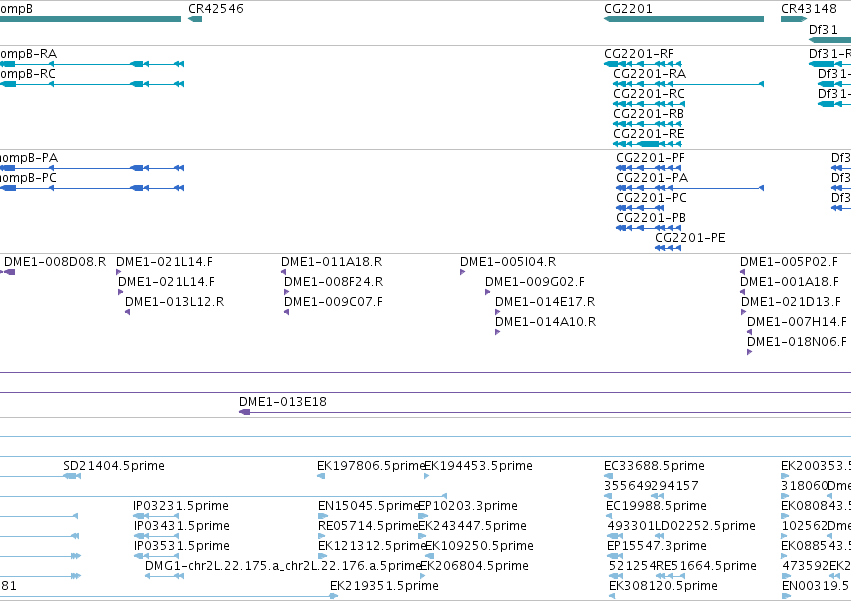
Task: Open DMG1-chr2L.22.175.a_chr2L.22.176.a.5prime alignment
Action: tap(283, 567)
